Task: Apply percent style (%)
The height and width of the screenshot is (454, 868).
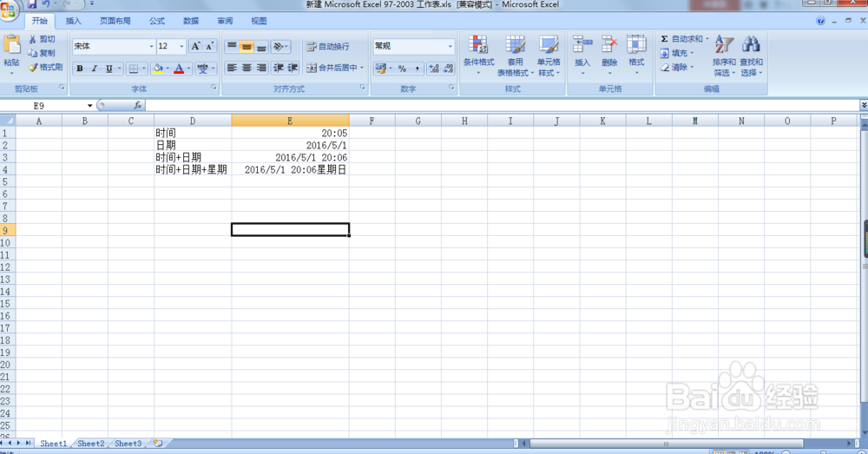Action: (x=403, y=69)
